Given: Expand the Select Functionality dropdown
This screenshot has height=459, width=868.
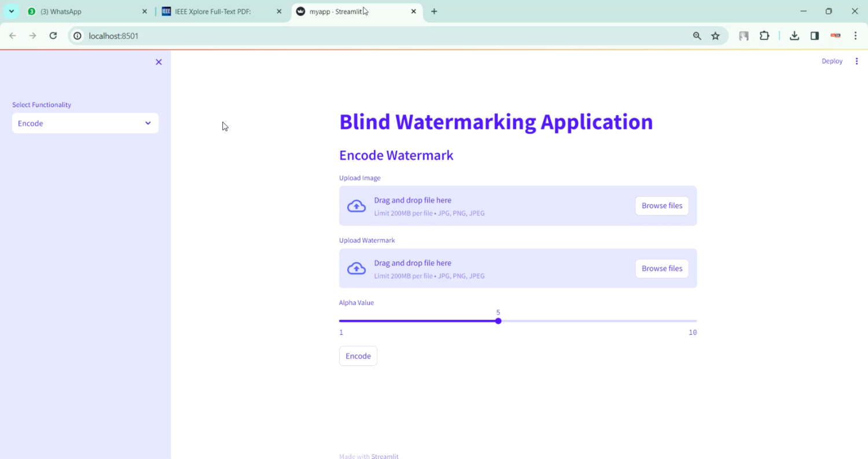Looking at the screenshot, I should (x=85, y=123).
